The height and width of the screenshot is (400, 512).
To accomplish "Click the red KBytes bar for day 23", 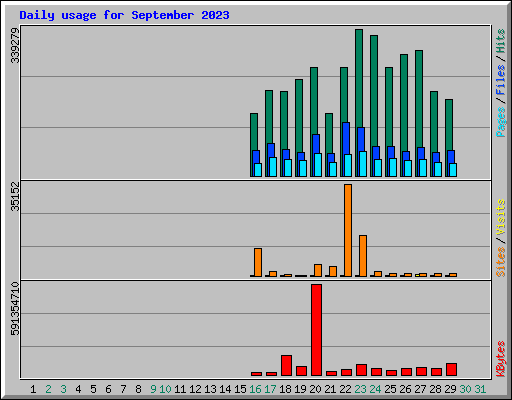I will pyautogui.click(x=361, y=370).
